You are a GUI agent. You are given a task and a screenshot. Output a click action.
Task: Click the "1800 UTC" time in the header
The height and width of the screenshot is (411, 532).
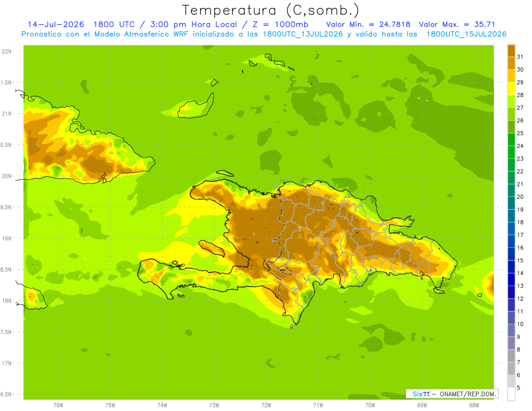point(114,24)
